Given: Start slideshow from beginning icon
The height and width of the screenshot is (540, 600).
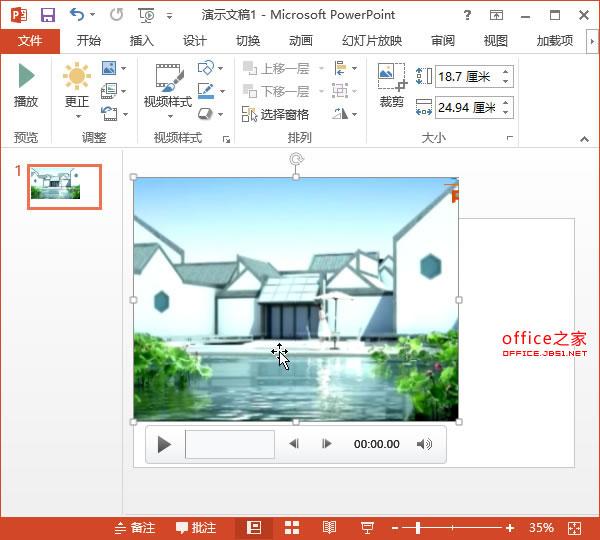Looking at the screenshot, I should 146,15.
